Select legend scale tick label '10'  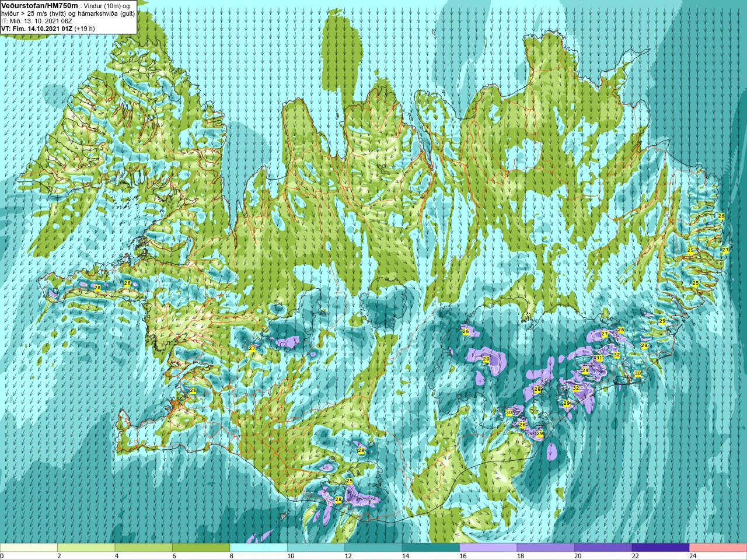point(291,556)
